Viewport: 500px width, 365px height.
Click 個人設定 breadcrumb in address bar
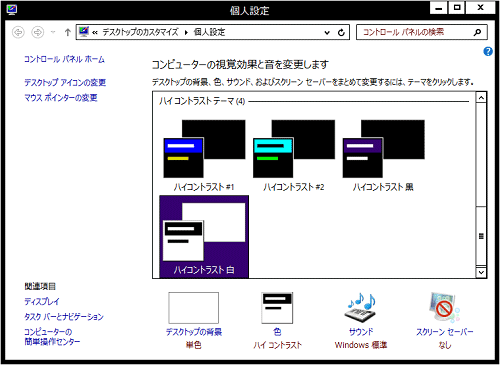pos(209,32)
